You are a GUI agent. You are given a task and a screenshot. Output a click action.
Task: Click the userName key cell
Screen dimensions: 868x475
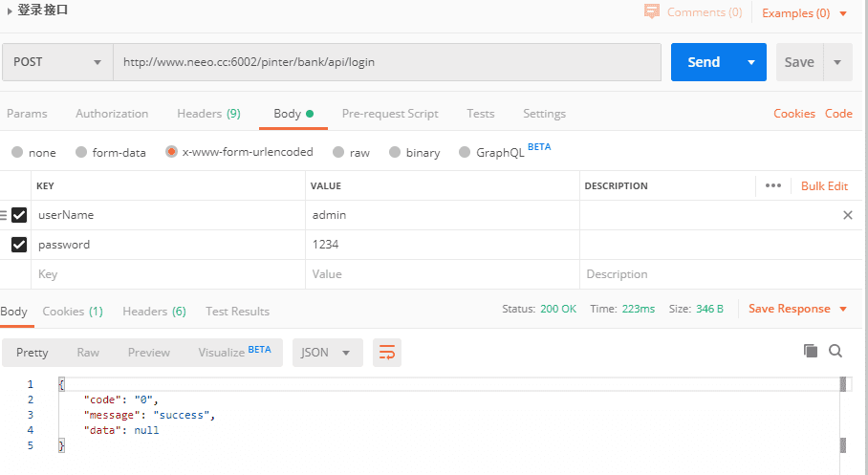point(168,215)
